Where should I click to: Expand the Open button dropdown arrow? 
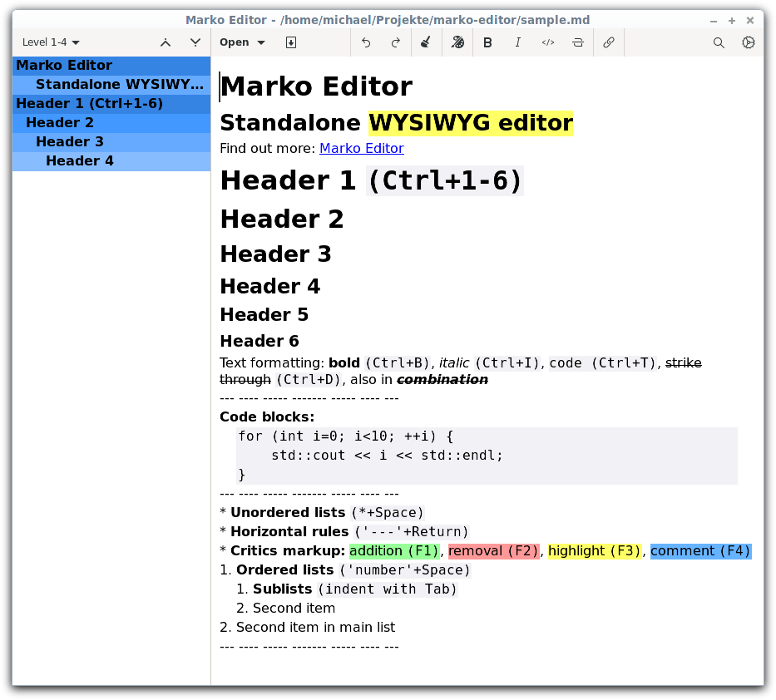pos(261,42)
